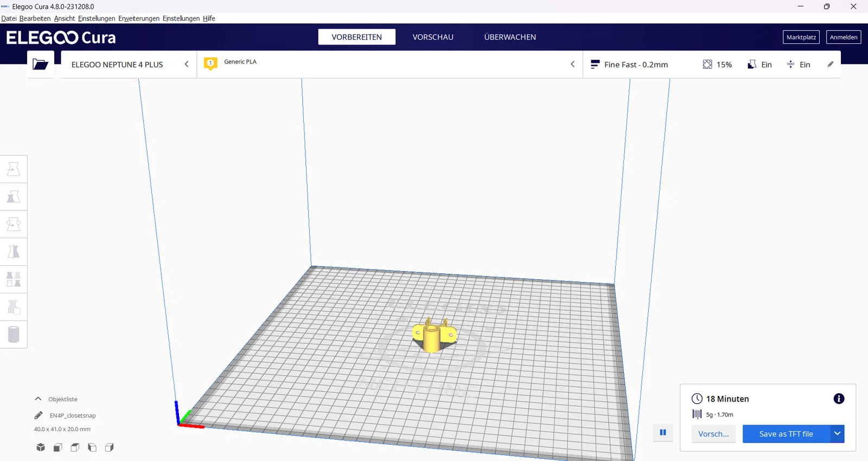Click the adhesion Ein status text
868x461 pixels.
click(805, 65)
